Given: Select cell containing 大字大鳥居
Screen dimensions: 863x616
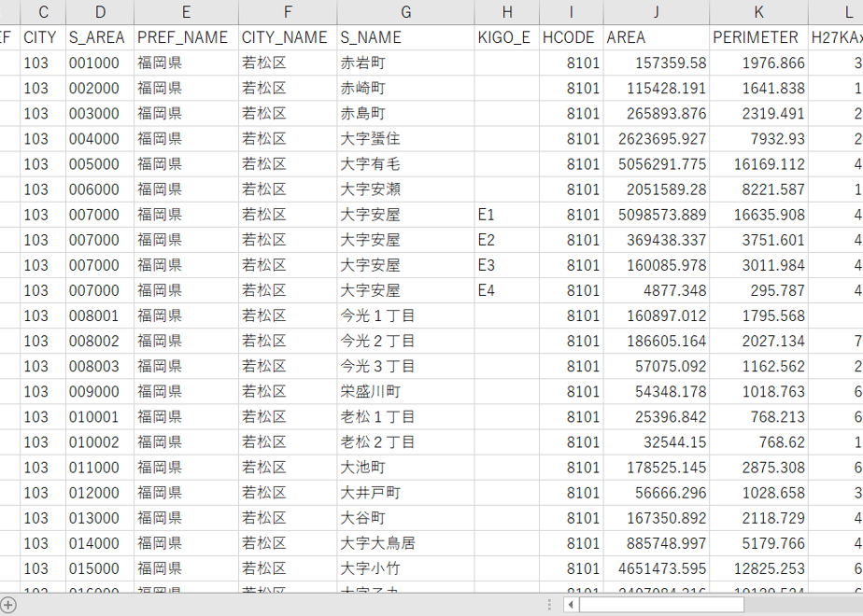Looking at the screenshot, I should coord(405,543).
